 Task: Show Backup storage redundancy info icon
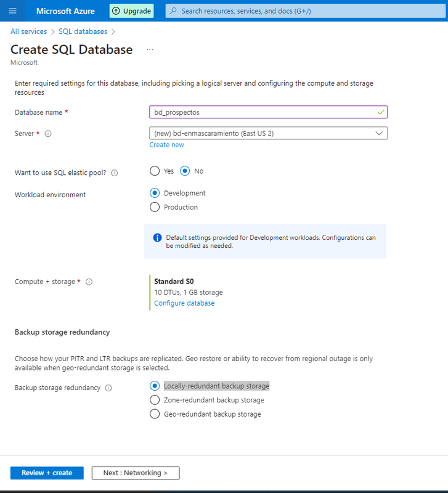click(x=108, y=388)
